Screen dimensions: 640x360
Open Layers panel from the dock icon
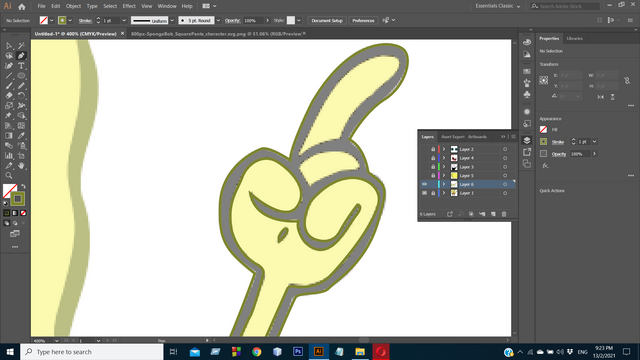click(527, 140)
